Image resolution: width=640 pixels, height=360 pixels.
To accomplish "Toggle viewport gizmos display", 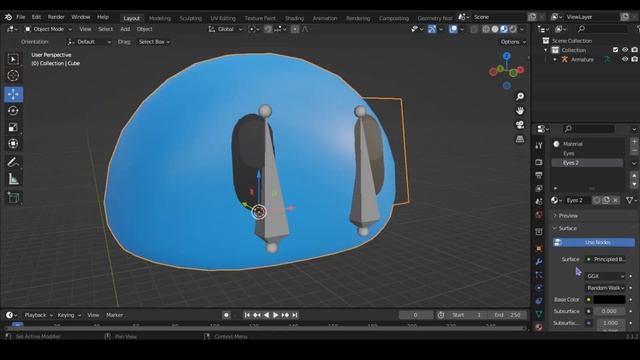I will click(x=432, y=29).
